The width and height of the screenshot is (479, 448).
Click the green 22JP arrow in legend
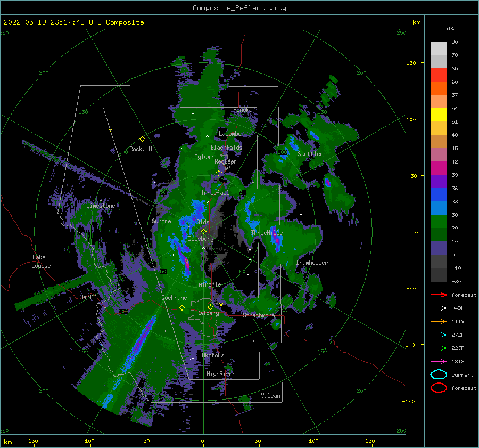point(439,348)
